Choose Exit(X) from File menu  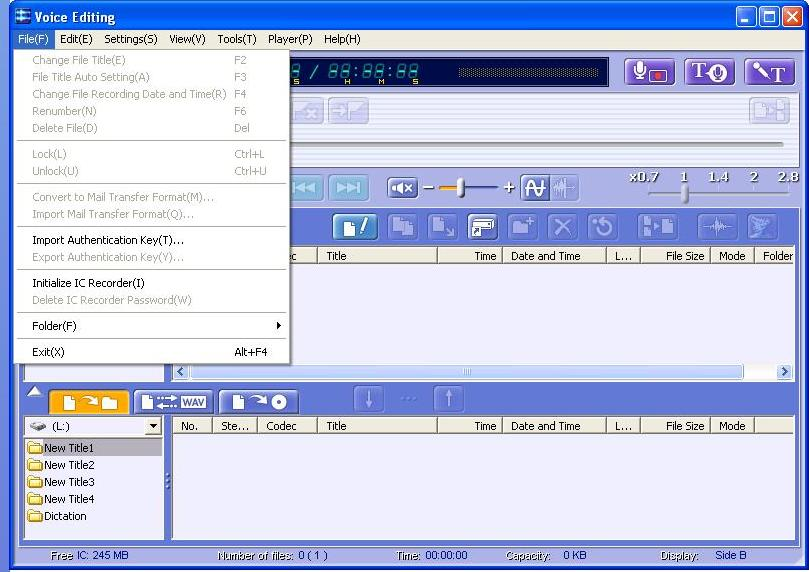point(153,352)
